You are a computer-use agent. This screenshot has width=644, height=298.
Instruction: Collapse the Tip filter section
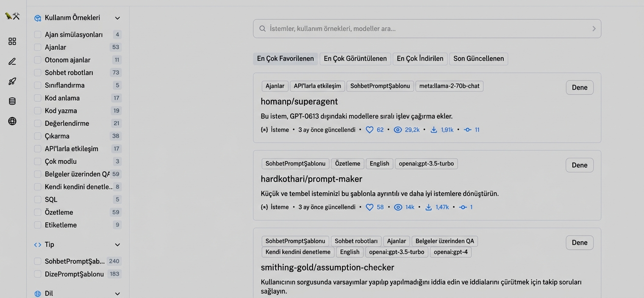117,245
